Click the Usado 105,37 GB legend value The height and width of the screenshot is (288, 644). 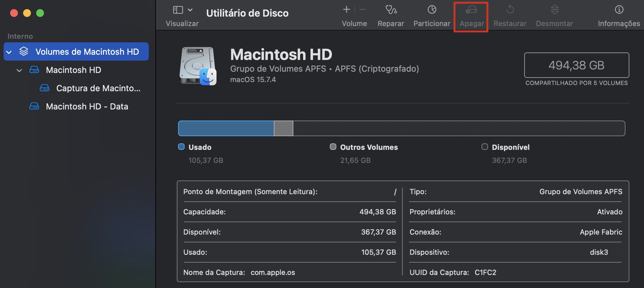tap(206, 160)
